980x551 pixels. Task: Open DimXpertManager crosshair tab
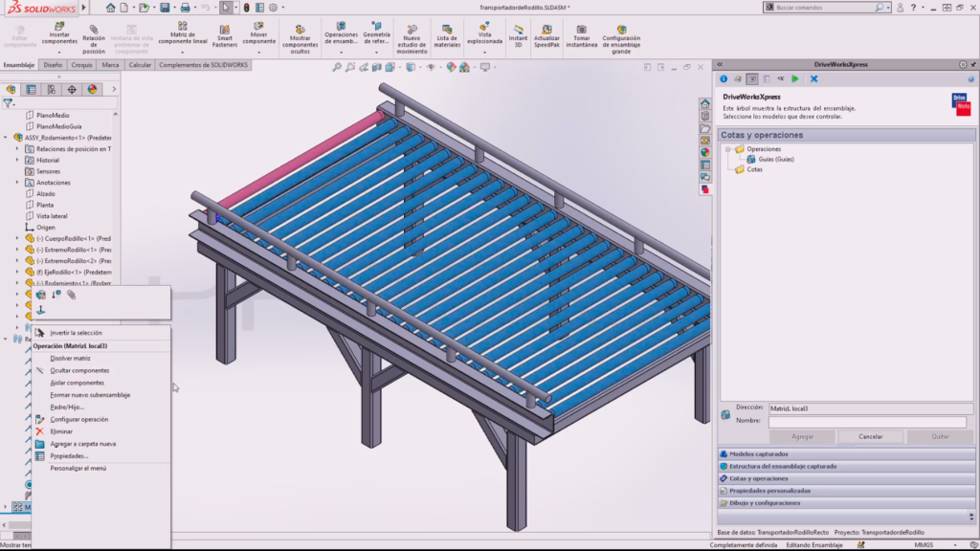[x=72, y=89]
